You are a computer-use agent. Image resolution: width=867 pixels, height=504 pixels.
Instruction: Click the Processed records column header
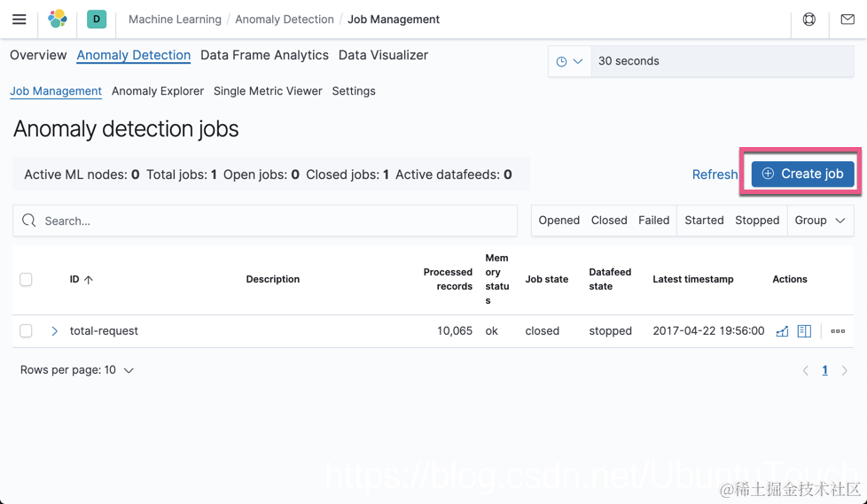coord(448,279)
